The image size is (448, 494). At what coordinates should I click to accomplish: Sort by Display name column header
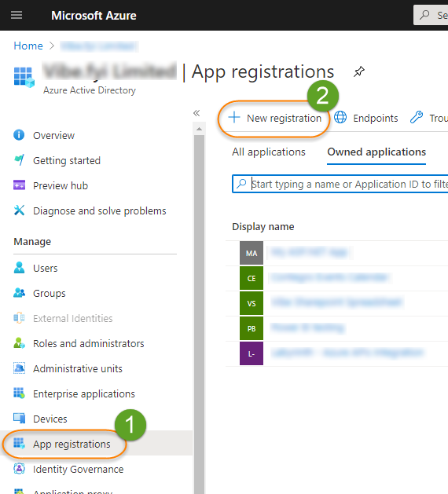(263, 226)
